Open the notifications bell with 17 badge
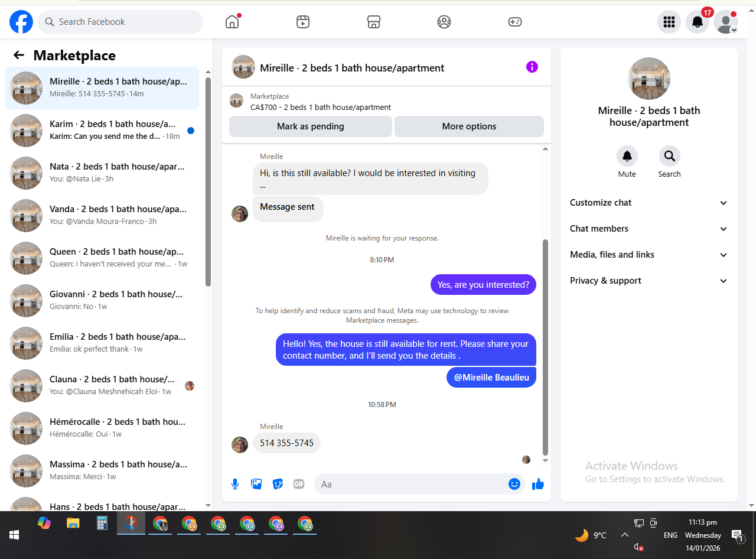 698,22
